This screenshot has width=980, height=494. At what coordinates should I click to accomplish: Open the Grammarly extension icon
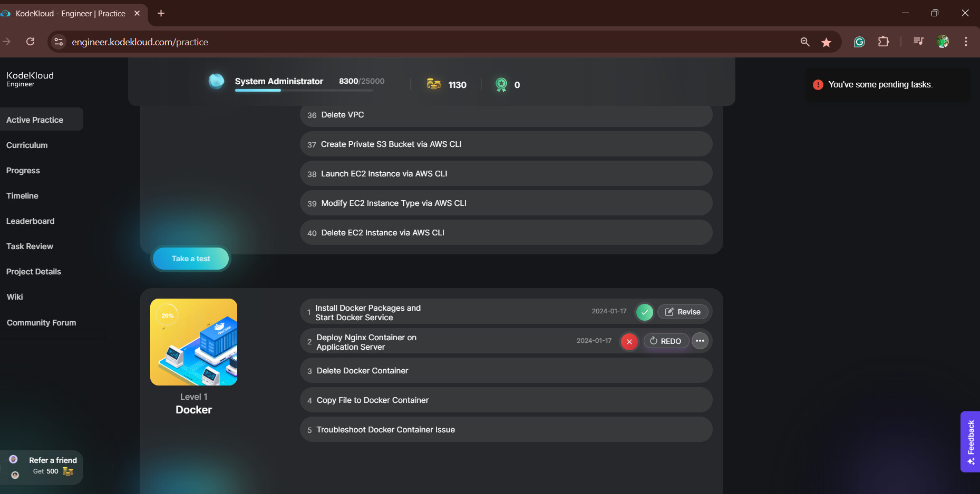point(859,42)
